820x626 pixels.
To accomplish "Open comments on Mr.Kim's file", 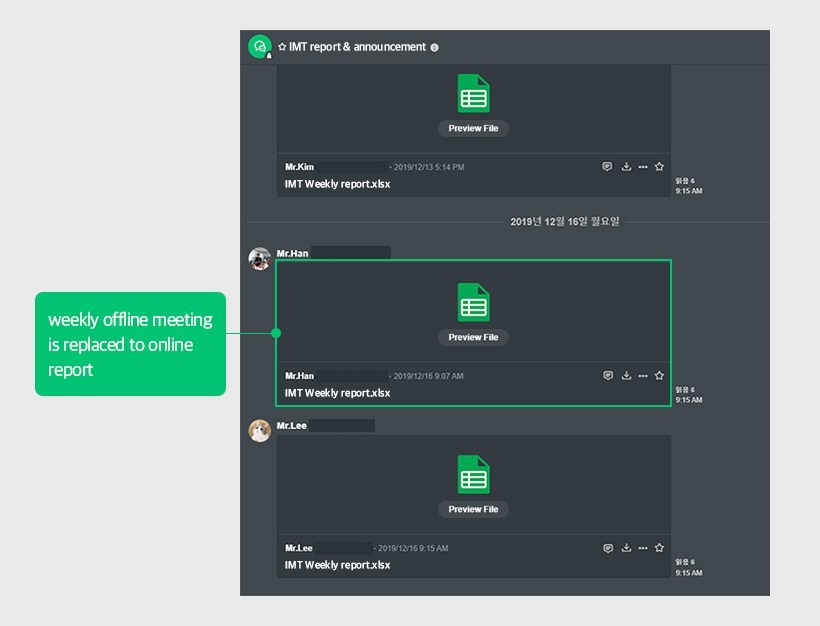I will click(x=607, y=167).
